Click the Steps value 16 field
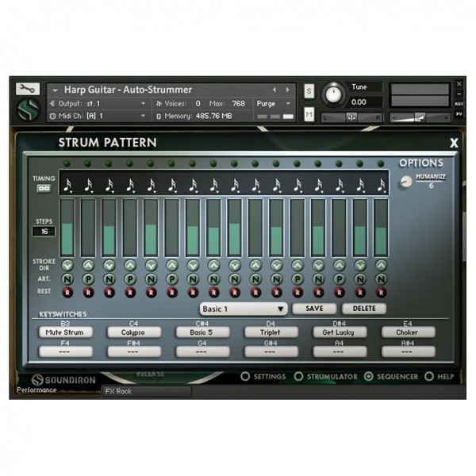 pos(44,232)
